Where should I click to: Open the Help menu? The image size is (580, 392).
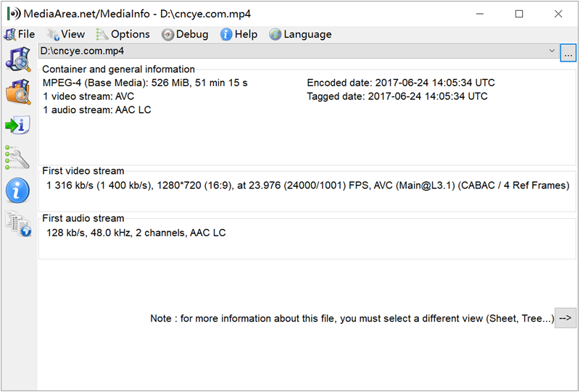coord(239,34)
